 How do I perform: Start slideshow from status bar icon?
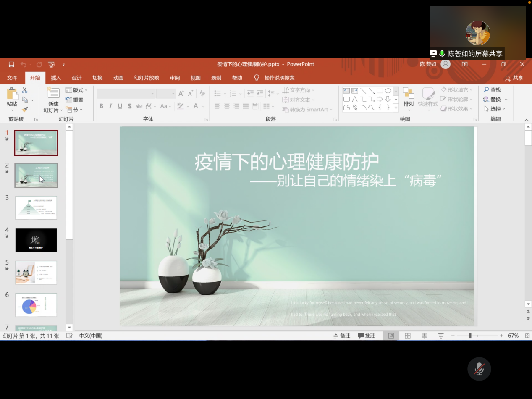[441, 336]
